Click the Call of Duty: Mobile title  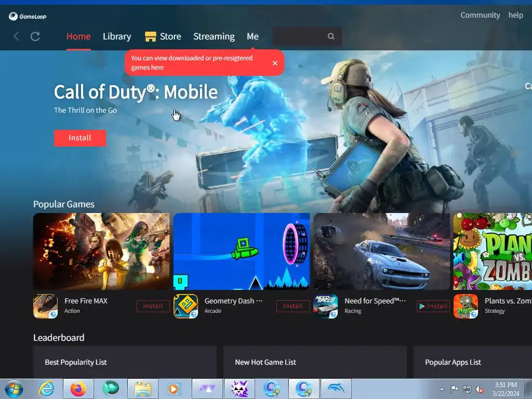point(136,92)
